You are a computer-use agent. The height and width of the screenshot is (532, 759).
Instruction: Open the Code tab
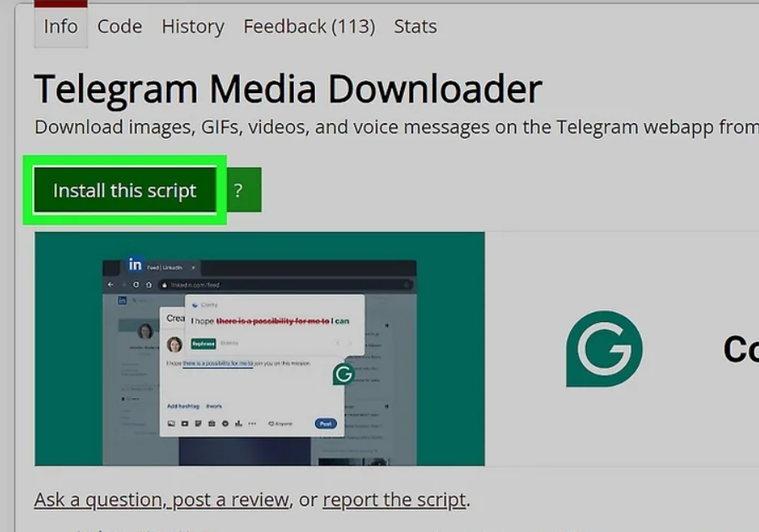click(x=119, y=26)
